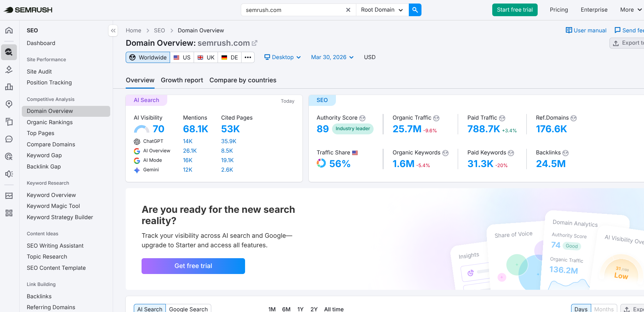
Task: Open the chat bubble icon in left rail
Action: point(9,139)
